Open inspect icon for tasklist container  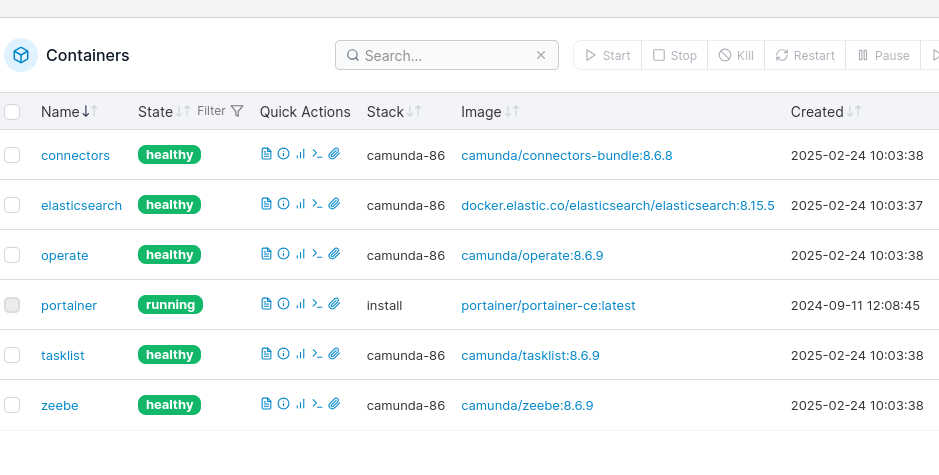pos(283,354)
